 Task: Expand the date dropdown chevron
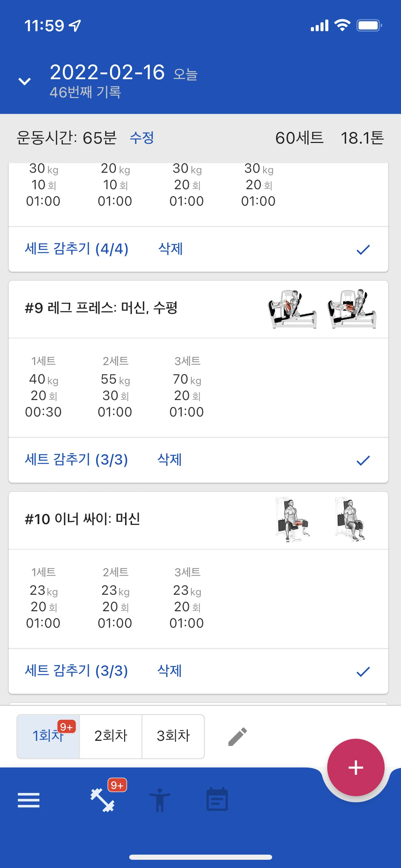[24, 81]
